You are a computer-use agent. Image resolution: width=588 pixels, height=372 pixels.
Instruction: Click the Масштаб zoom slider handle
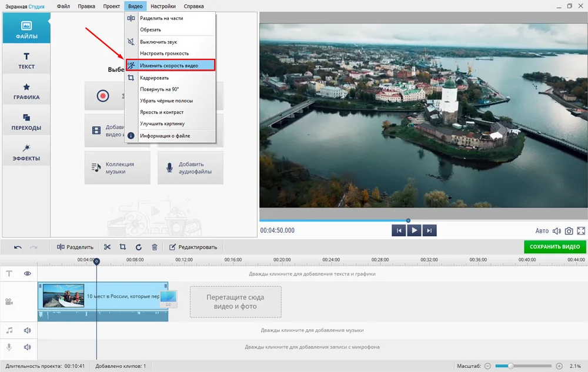[510, 366]
